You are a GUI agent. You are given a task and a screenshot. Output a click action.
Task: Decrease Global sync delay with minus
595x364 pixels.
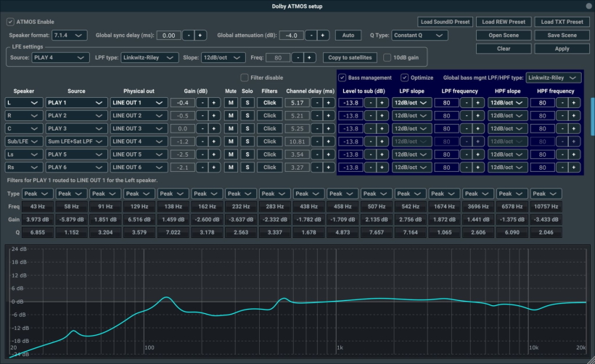point(189,36)
